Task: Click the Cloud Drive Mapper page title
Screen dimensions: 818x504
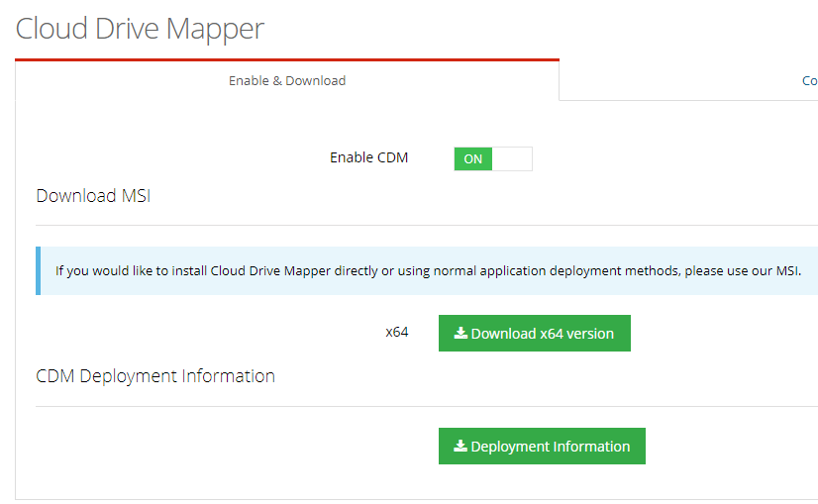Action: tap(140, 28)
